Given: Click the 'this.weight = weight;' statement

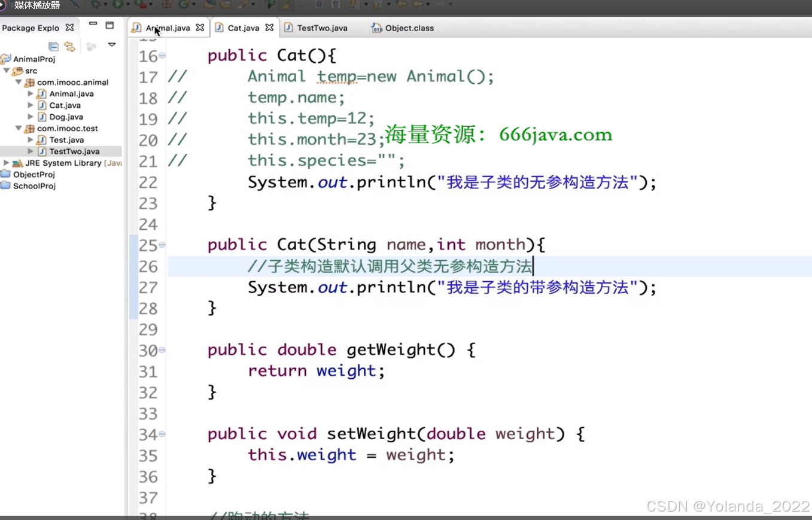Looking at the screenshot, I should [x=352, y=455].
